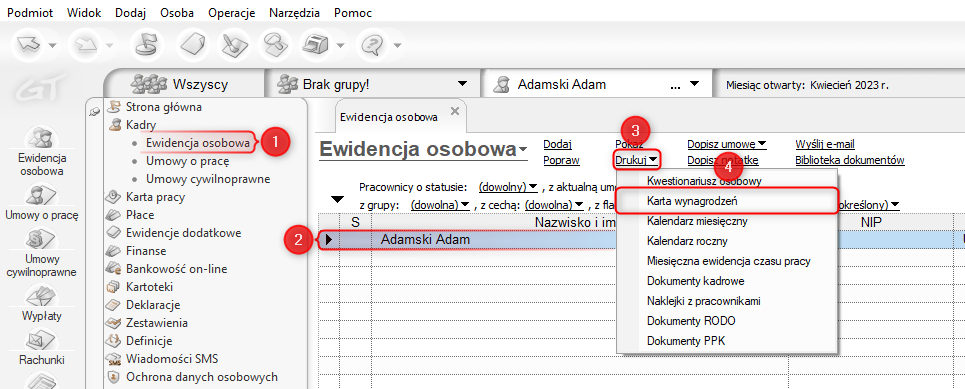Switch to the Wszyscy tab
Screen dimensions: 965x389
pyautogui.click(x=184, y=84)
